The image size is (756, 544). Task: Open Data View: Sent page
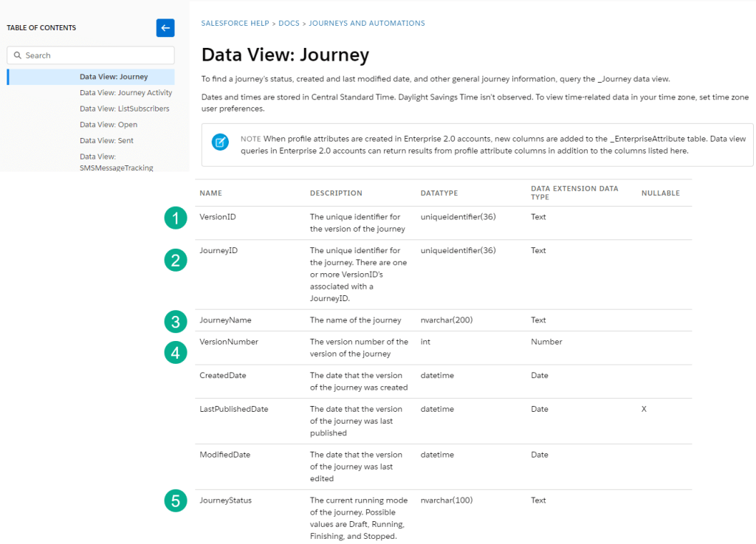point(106,140)
